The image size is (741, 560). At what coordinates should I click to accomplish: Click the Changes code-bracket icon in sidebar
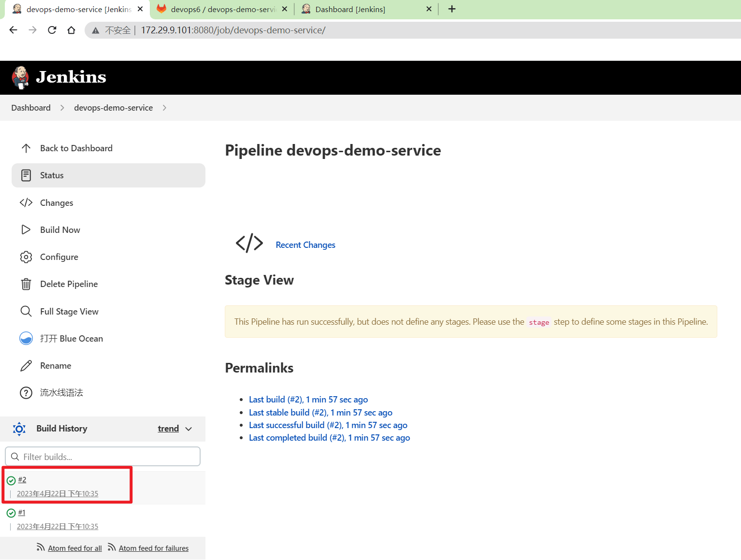click(x=26, y=202)
